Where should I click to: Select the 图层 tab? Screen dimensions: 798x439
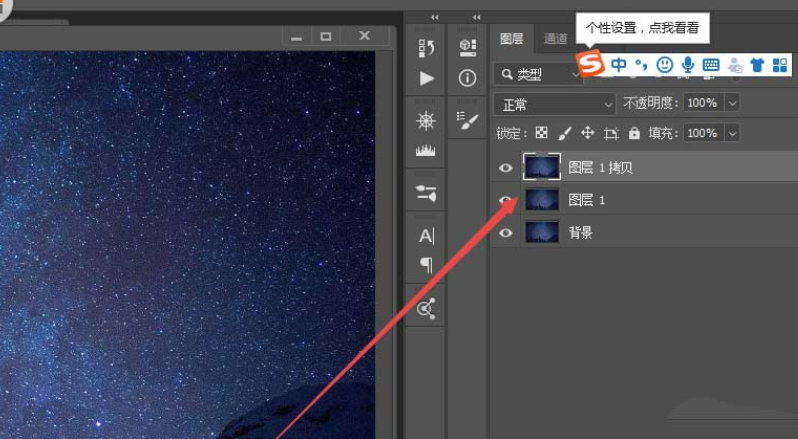[x=511, y=40]
